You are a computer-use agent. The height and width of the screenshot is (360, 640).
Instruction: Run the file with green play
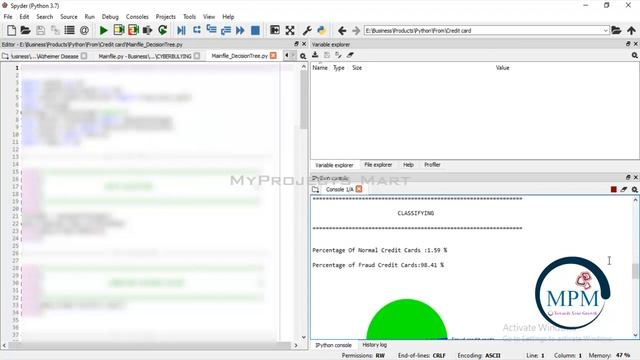coord(104,30)
